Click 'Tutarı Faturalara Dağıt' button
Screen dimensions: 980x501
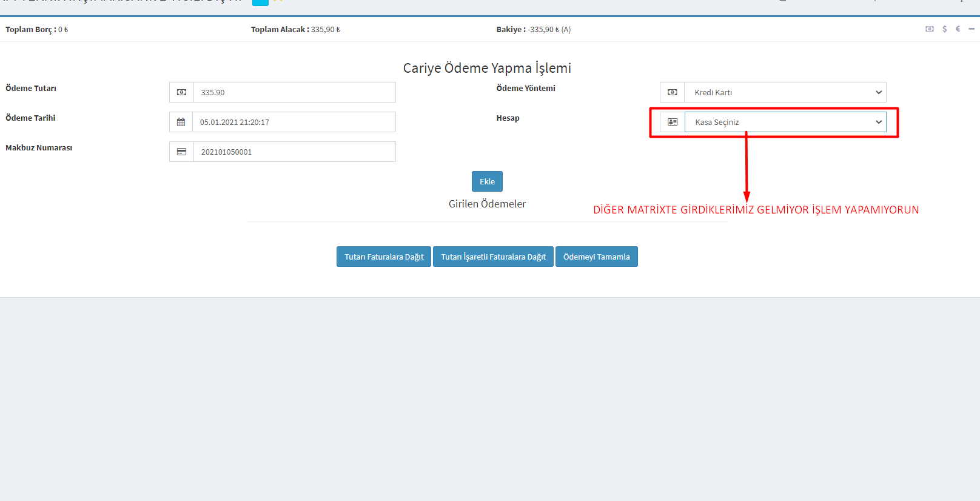point(384,257)
